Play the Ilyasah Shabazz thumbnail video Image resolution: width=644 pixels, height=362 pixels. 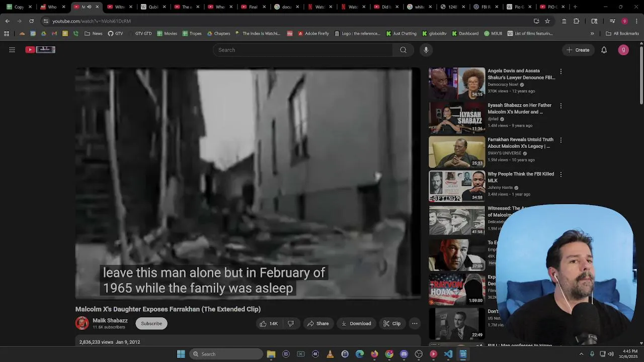coord(457,117)
